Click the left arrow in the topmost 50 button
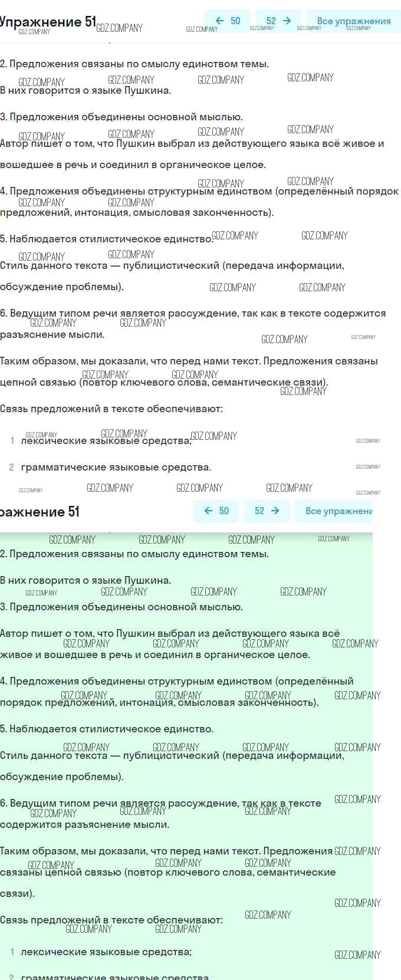The height and width of the screenshot is (980, 401). pyautogui.click(x=220, y=21)
